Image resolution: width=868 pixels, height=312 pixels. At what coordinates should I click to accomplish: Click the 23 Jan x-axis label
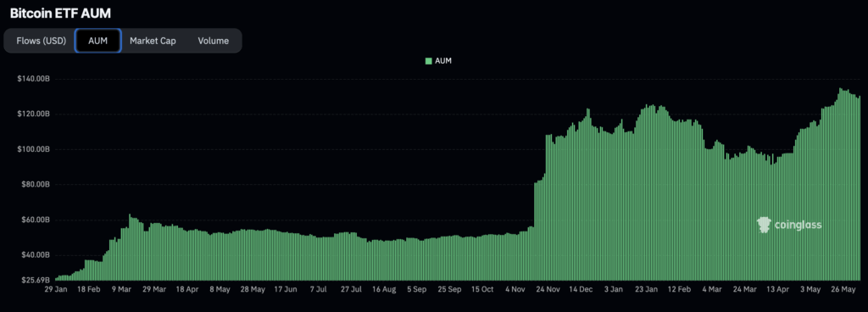click(x=647, y=289)
